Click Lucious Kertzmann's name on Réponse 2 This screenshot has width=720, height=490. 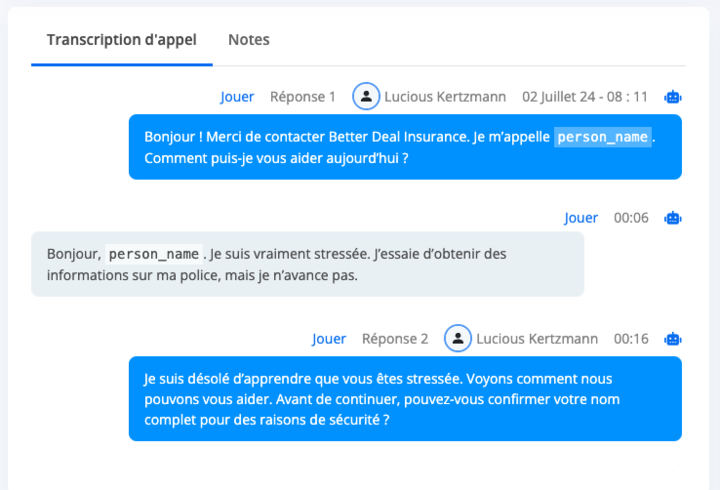[x=537, y=339]
